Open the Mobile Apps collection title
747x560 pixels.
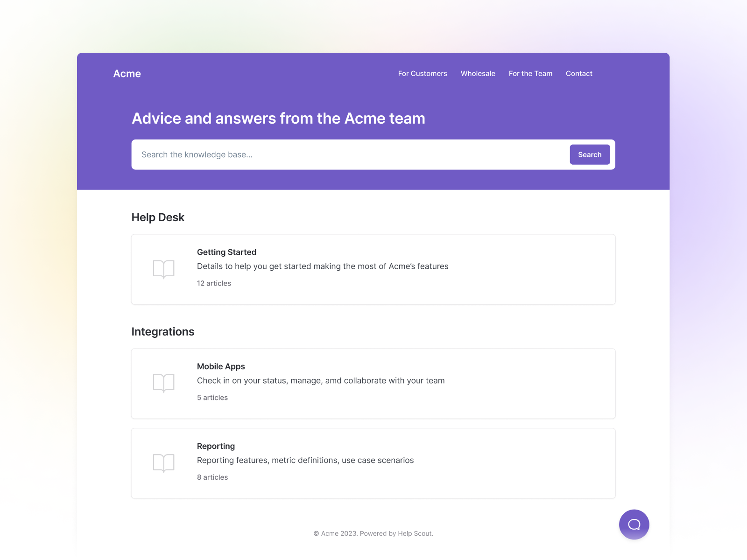[x=221, y=366]
